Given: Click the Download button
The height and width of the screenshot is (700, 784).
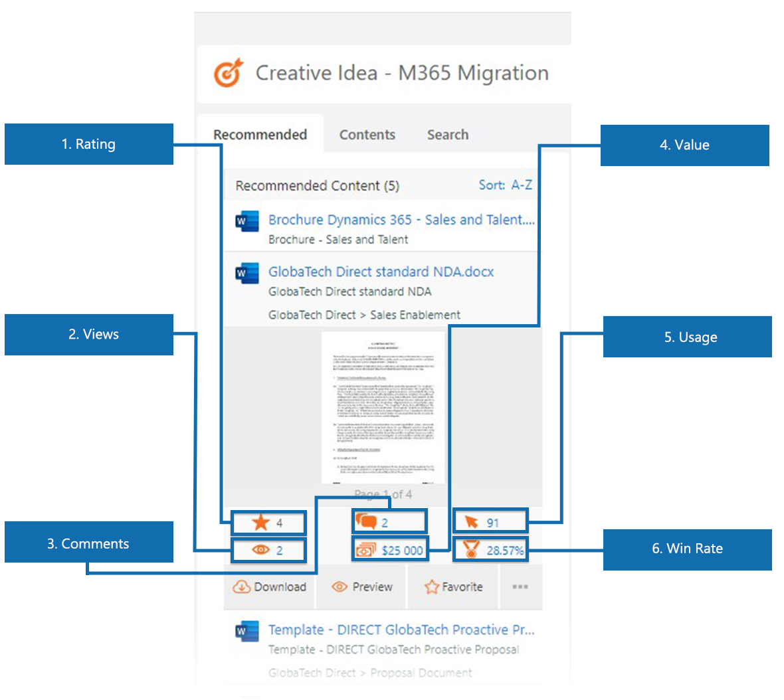Looking at the screenshot, I should click(x=270, y=587).
